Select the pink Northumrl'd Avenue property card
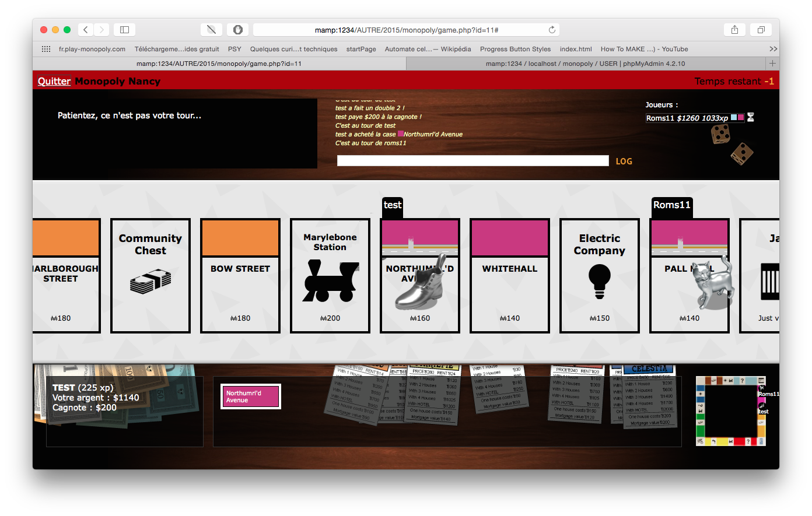The image size is (812, 516). point(251,396)
